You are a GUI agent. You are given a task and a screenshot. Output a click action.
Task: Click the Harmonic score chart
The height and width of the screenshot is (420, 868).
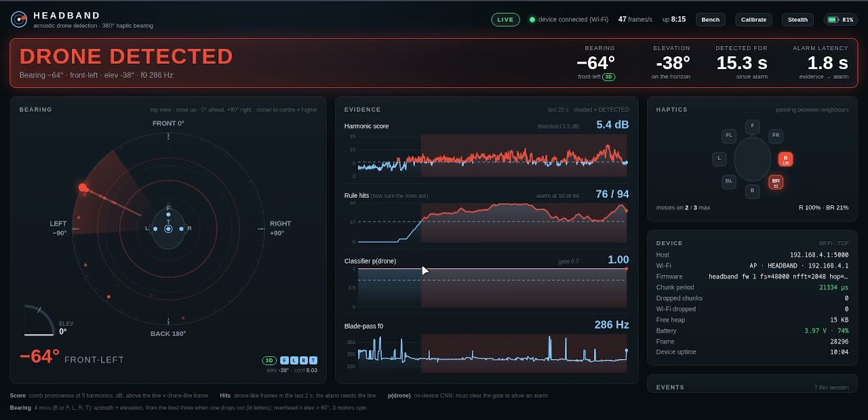click(x=492, y=155)
